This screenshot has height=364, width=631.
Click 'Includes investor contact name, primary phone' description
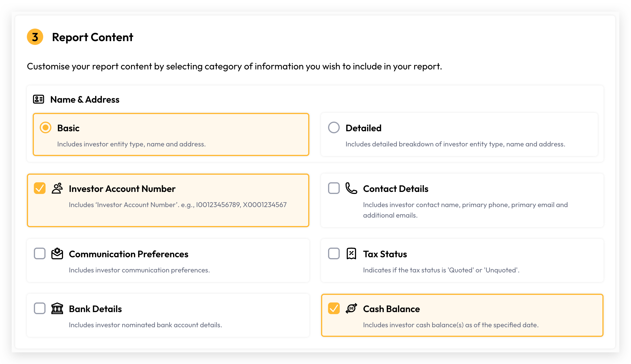465,210
